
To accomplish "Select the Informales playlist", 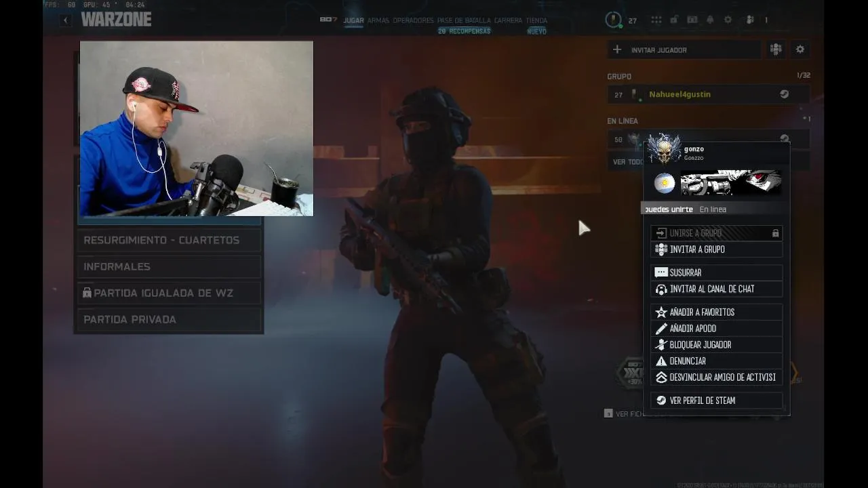I will (169, 266).
